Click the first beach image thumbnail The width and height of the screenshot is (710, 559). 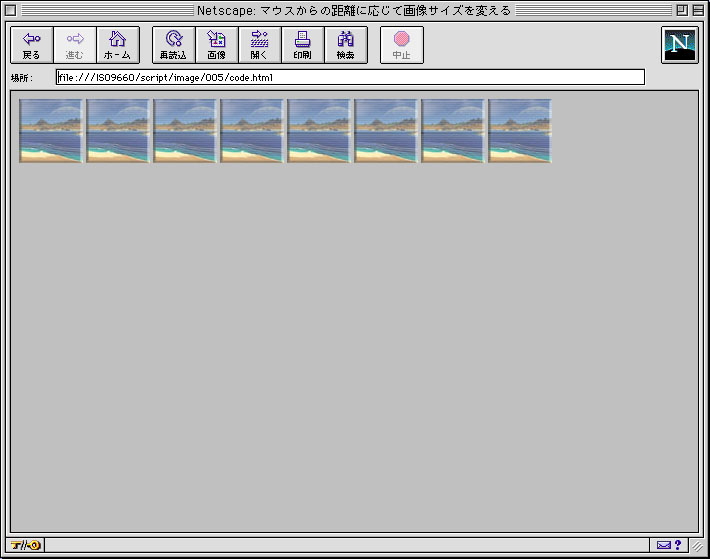pyautogui.click(x=51, y=131)
